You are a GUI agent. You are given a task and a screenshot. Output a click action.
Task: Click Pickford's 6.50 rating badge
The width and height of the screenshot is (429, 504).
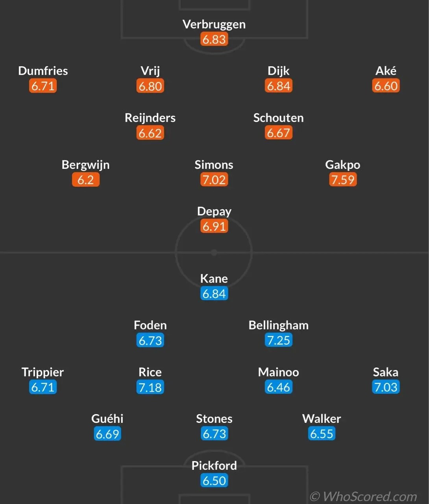click(214, 480)
